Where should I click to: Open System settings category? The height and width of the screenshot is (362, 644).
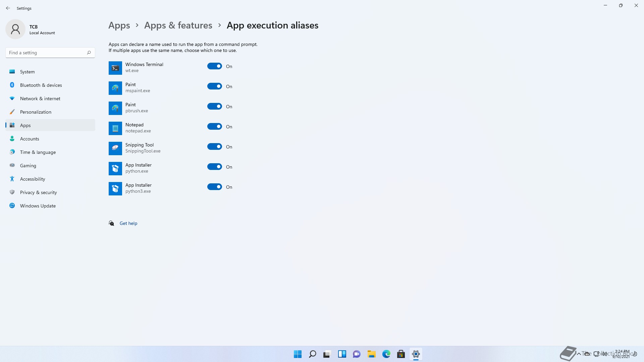pos(50,72)
